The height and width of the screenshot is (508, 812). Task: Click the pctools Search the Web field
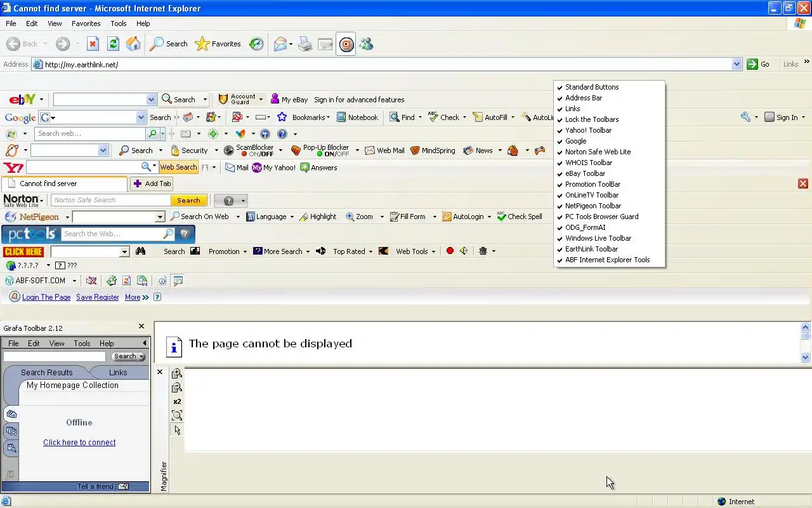pos(112,234)
